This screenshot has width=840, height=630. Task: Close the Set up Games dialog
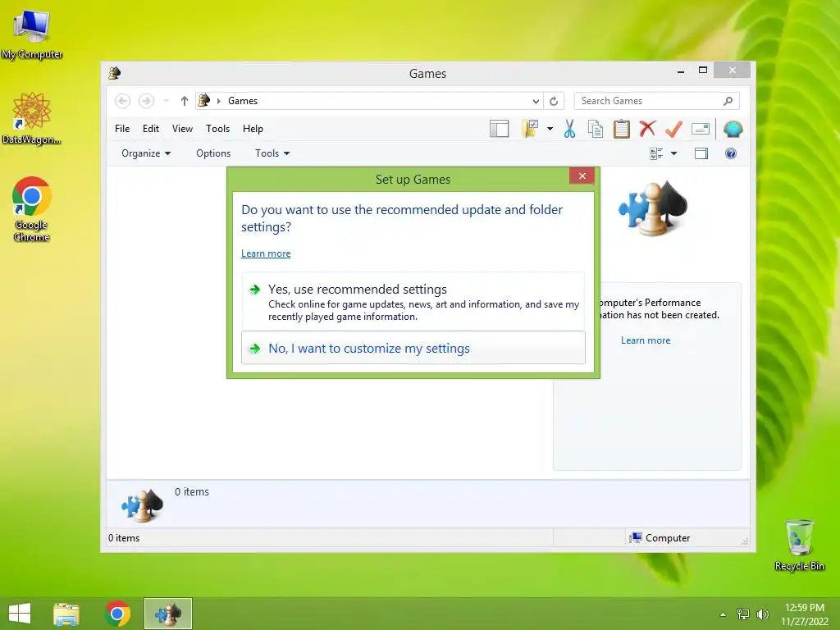[582, 176]
